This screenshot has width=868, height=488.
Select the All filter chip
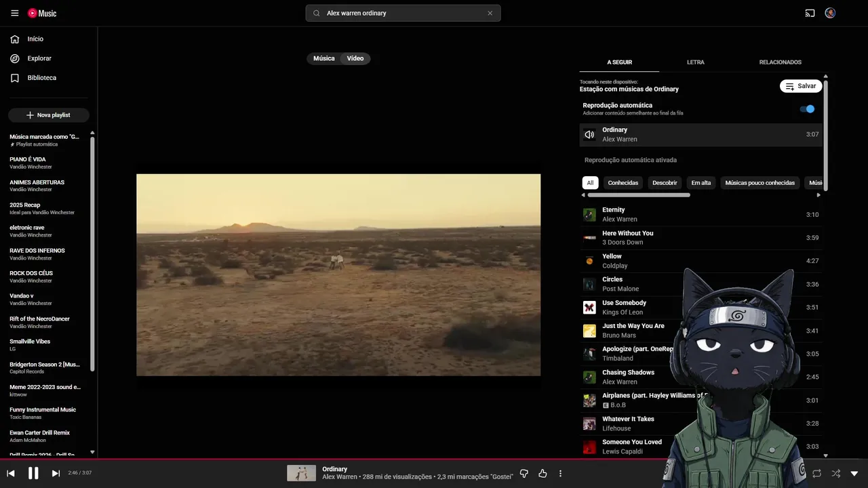tap(590, 182)
